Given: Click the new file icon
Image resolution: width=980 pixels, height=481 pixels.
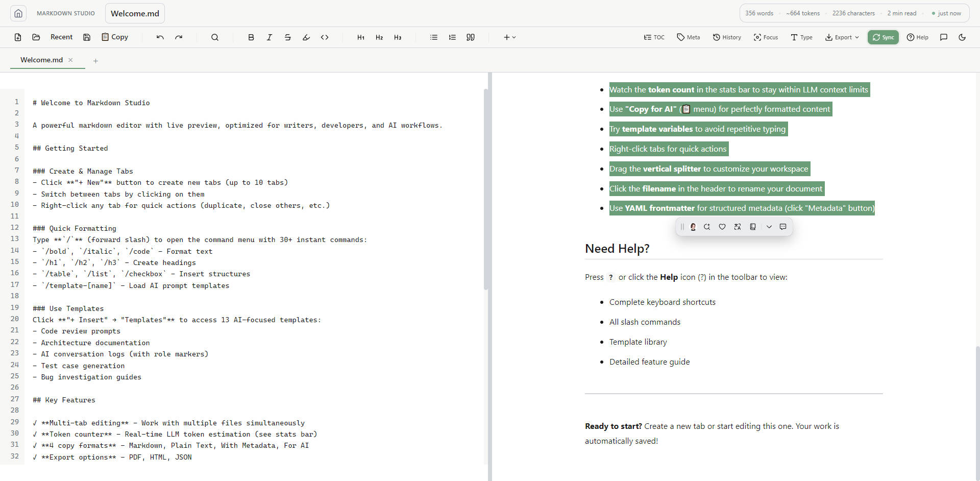Looking at the screenshot, I should coord(18,37).
